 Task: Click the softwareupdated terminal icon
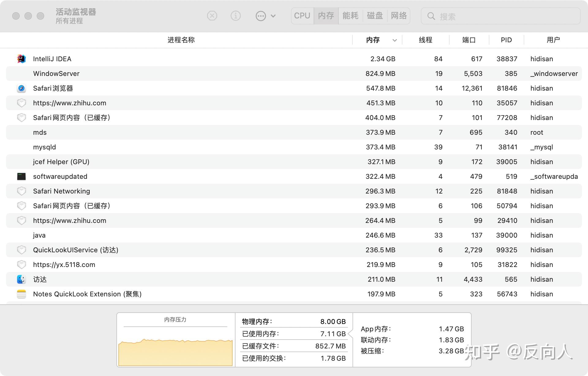click(x=21, y=176)
